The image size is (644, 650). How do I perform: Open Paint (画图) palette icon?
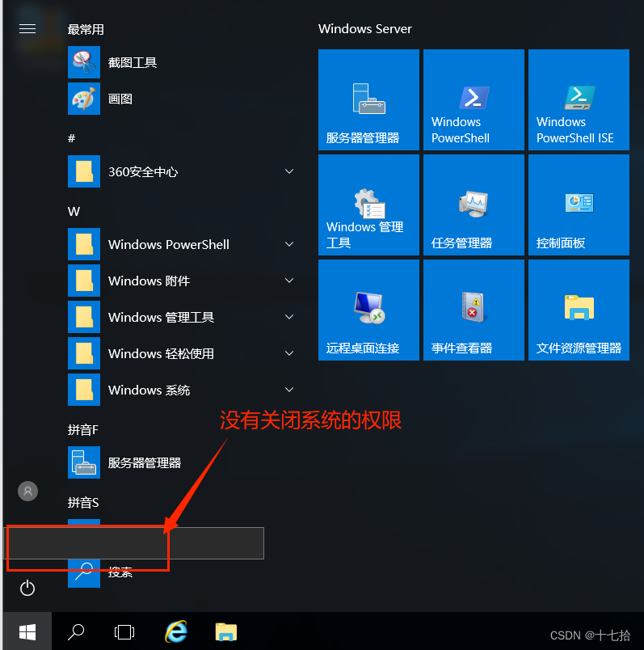[84, 99]
